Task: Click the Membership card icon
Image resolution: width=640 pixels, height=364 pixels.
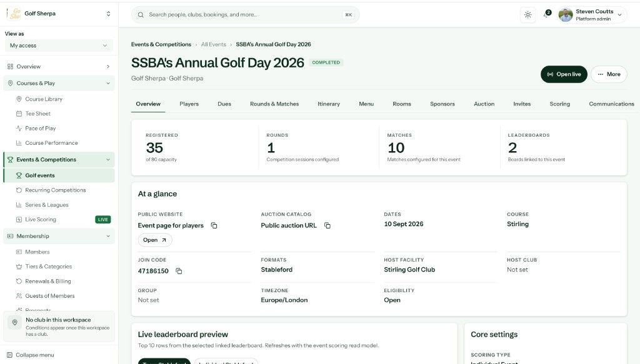Action: click(10, 236)
